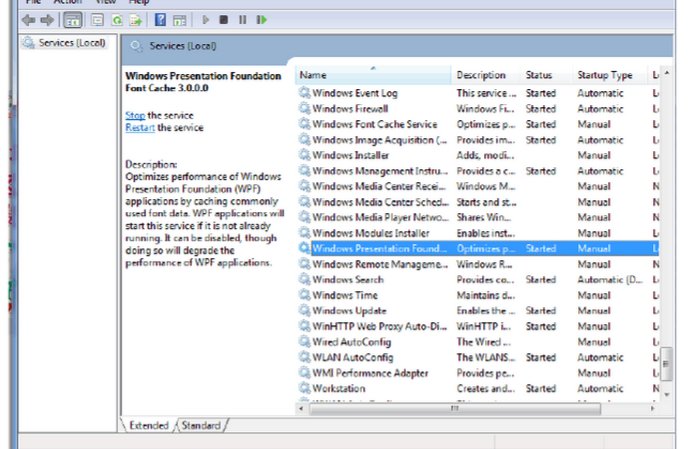This screenshot has height=449, width=700.
Task: Click the horizontal scrollbar right arrow
Action: [653, 408]
